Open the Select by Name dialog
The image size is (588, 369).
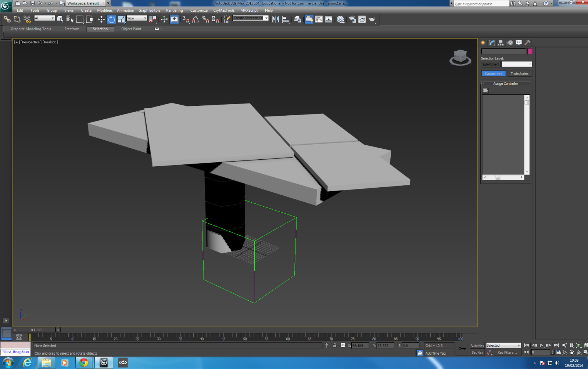pos(70,19)
